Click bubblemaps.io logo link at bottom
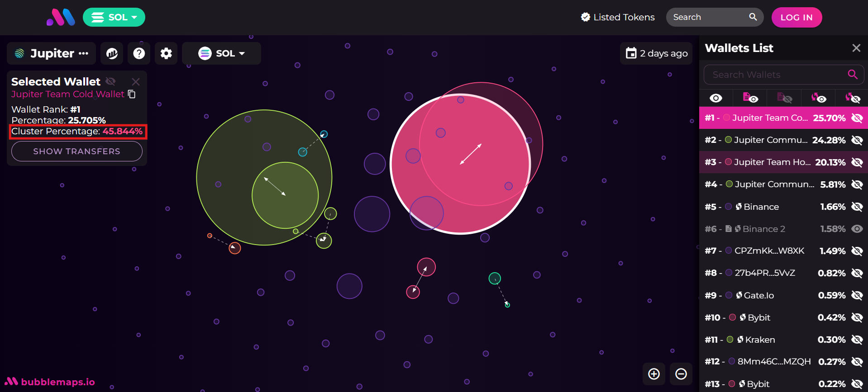The height and width of the screenshot is (392, 868). [x=50, y=382]
